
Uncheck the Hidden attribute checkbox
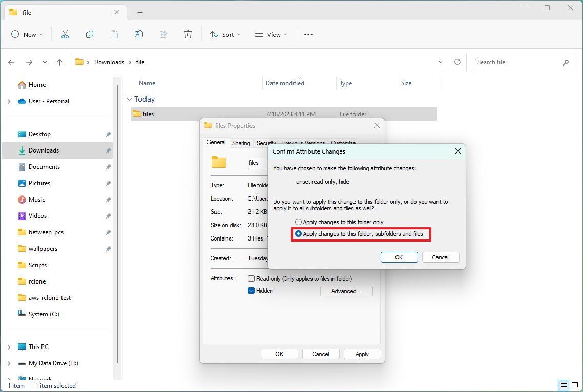click(x=251, y=290)
